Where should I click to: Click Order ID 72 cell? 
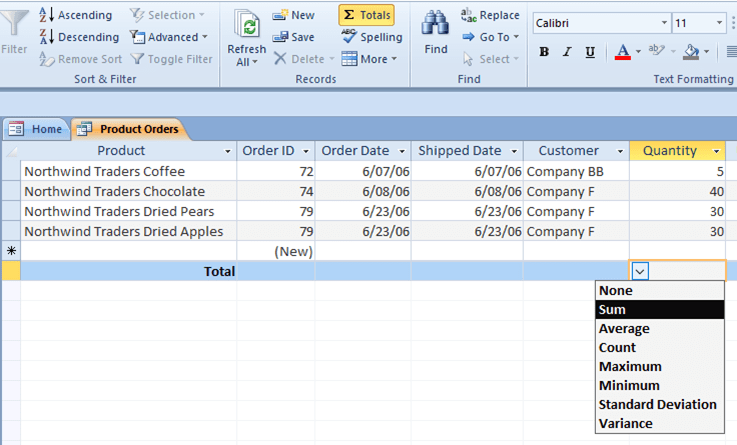pos(276,171)
